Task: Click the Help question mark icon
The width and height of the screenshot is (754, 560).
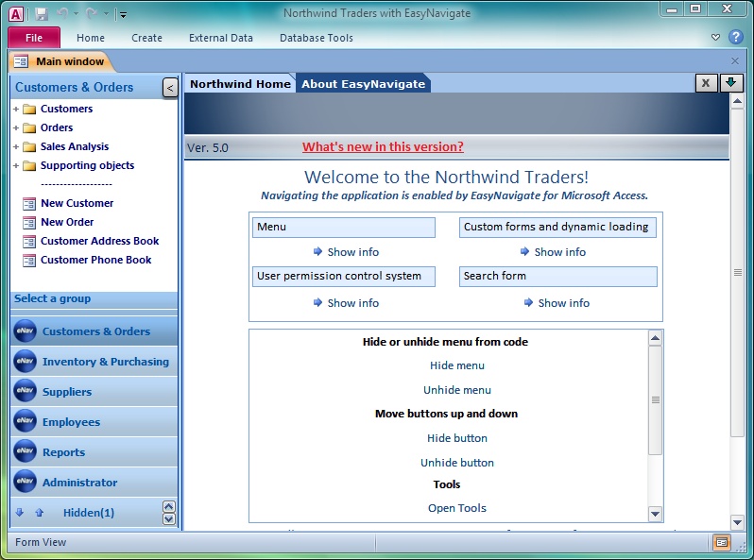Action: click(736, 37)
